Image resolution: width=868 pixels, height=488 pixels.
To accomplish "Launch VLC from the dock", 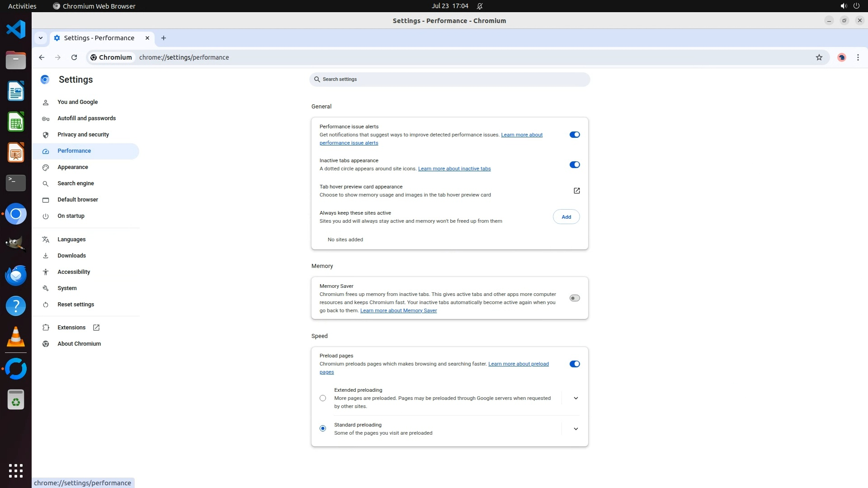I will 16,337.
